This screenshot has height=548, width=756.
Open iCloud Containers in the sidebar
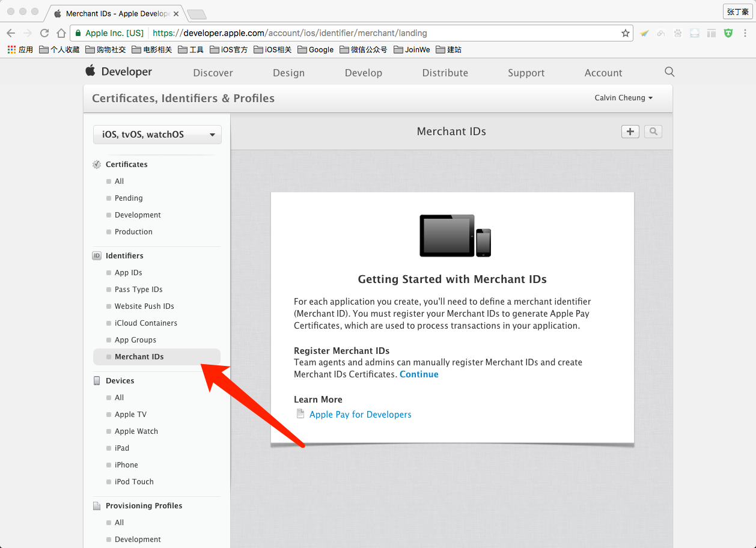146,323
